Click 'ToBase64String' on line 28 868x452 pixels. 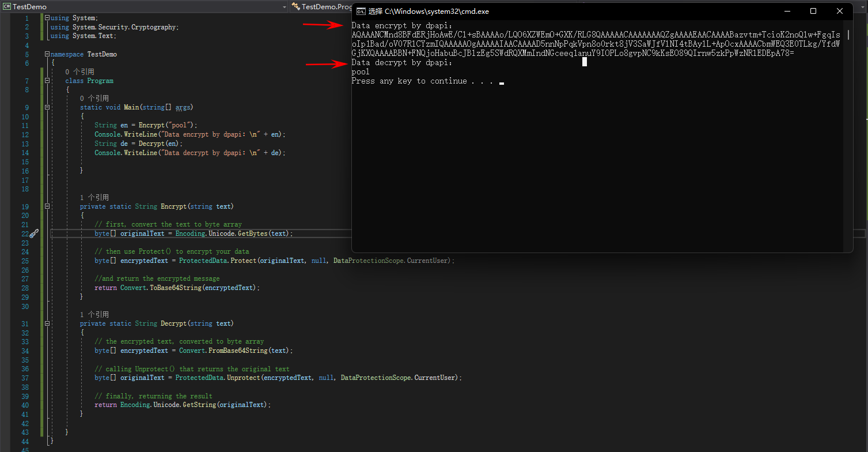click(x=175, y=288)
